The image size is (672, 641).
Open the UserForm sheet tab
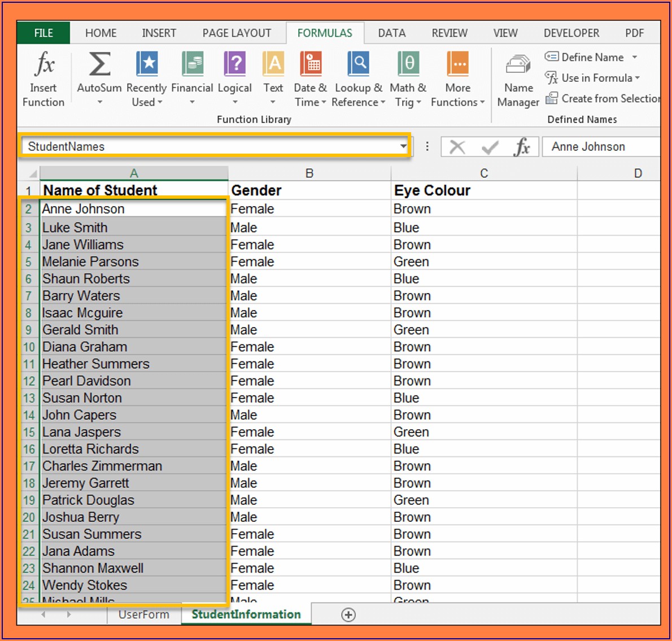[x=143, y=614]
